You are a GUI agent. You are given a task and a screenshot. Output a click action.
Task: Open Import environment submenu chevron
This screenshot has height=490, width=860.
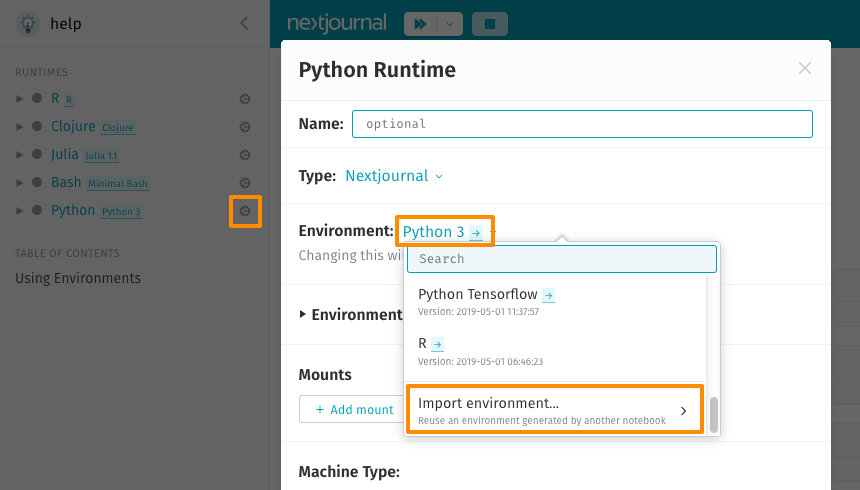(683, 411)
